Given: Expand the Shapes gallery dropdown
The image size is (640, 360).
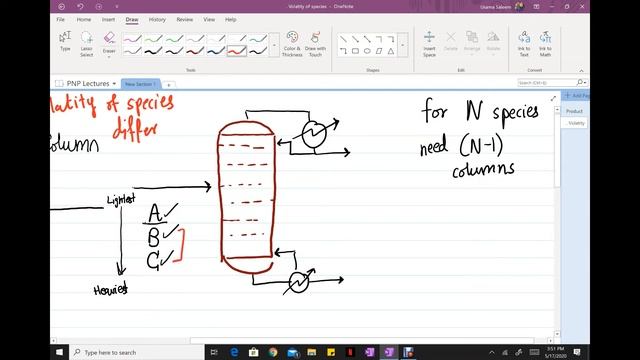Looking at the screenshot, I should click(x=402, y=45).
